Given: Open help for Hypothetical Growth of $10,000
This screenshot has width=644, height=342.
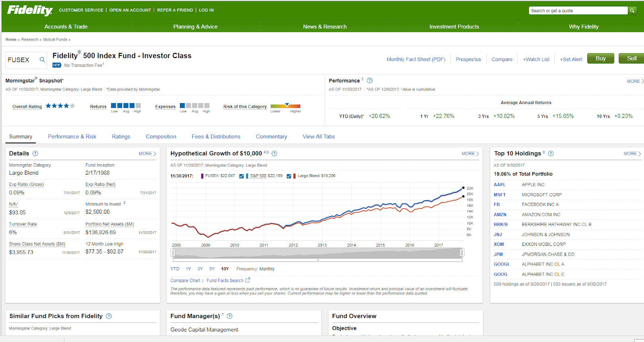Looking at the screenshot, I should point(275,153).
